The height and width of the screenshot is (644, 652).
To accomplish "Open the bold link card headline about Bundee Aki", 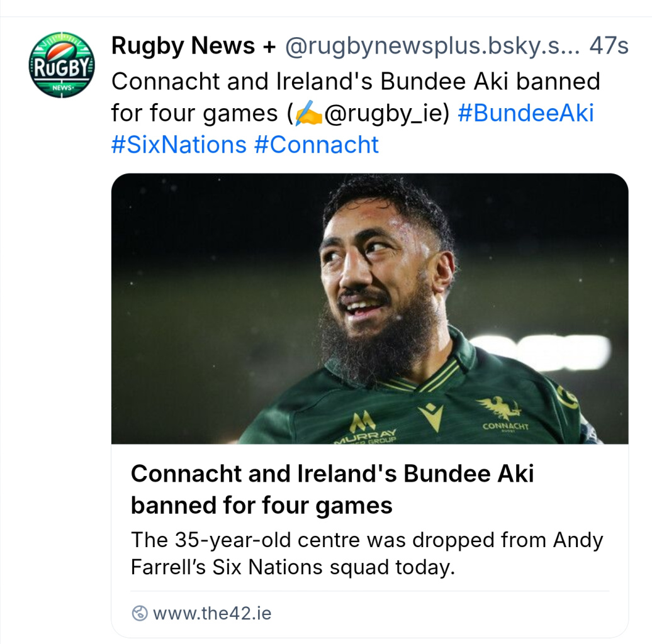I will click(332, 489).
